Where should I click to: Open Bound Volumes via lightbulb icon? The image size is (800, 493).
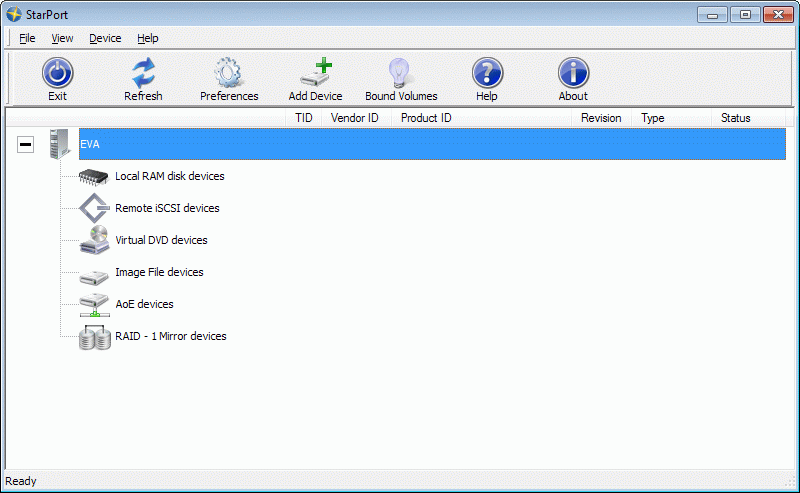400,72
